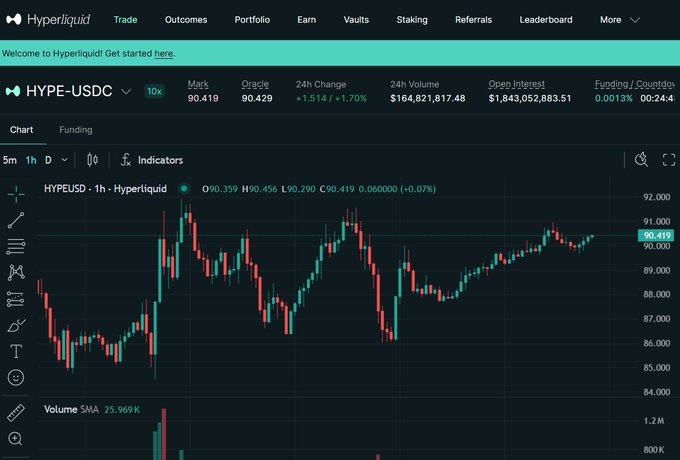
Task: Open the more time intervals dropdown
Action: click(65, 160)
